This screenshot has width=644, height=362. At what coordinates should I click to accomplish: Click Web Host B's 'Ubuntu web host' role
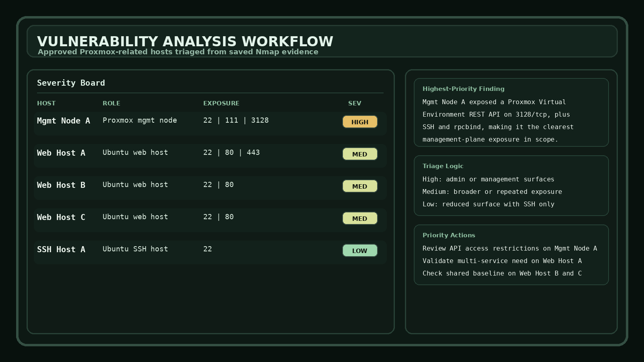coord(135,185)
